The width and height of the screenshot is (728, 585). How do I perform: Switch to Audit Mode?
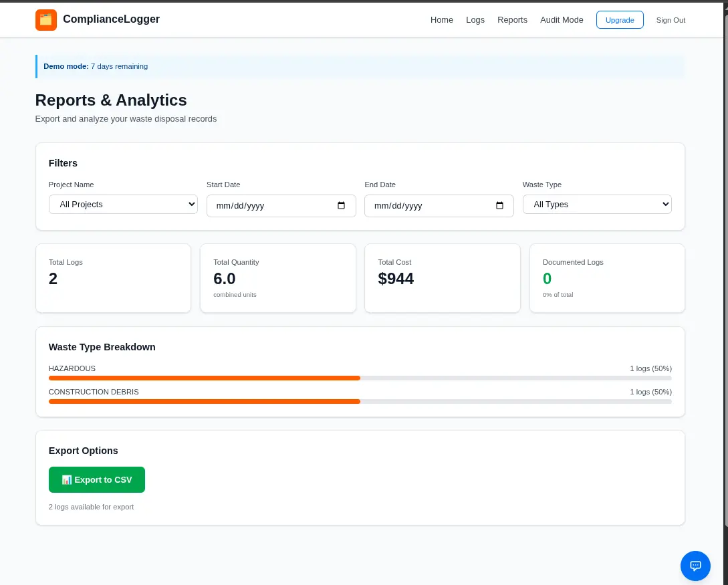[562, 20]
